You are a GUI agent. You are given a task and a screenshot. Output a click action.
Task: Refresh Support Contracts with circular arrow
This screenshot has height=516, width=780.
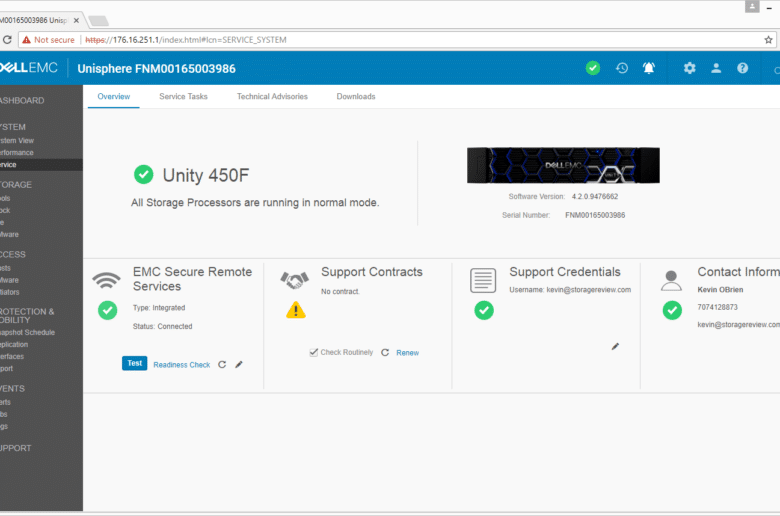385,352
